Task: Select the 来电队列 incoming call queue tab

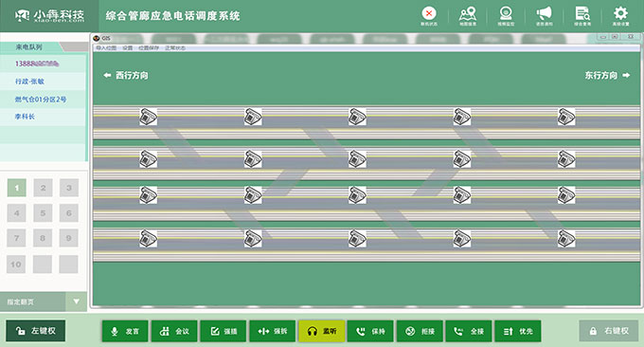Action: click(29, 46)
